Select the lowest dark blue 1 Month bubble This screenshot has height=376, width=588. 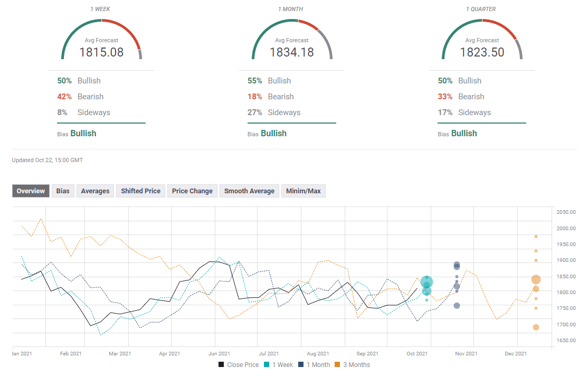457,305
